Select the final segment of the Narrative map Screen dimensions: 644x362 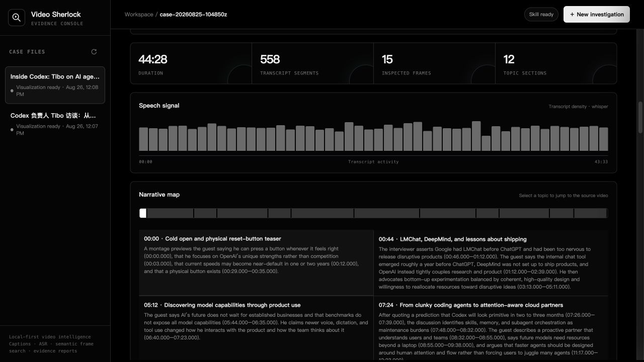tap(591, 213)
